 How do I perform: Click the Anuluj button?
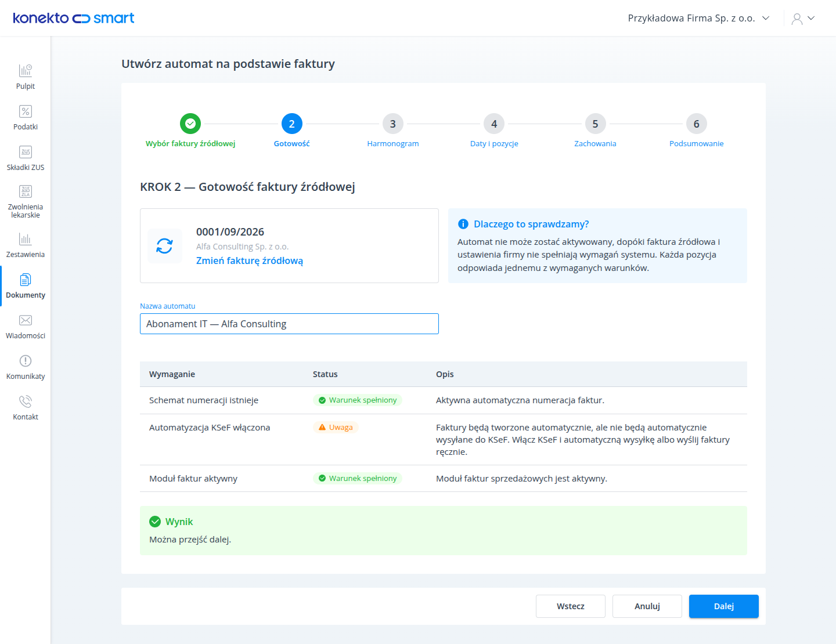click(x=647, y=606)
